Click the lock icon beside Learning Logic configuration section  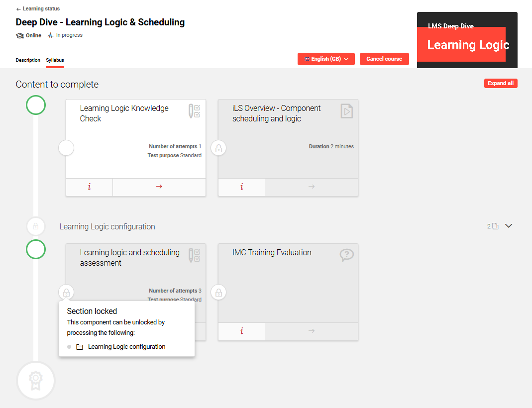(x=35, y=226)
